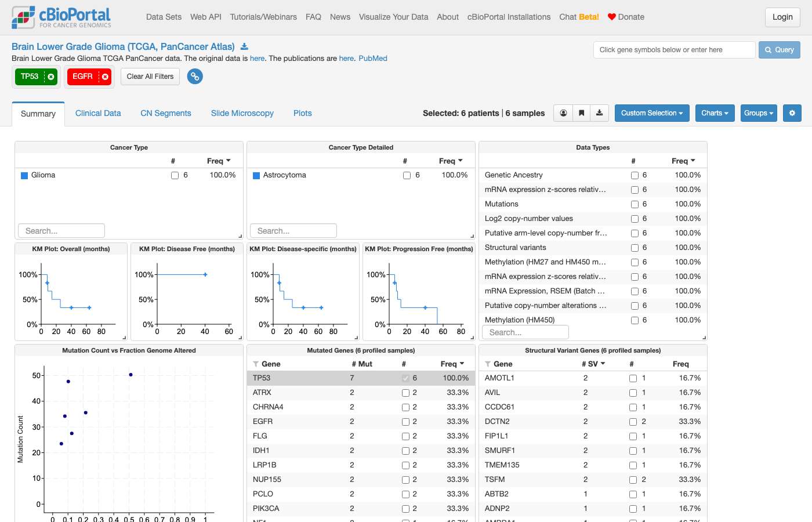Open the PubMed link
Image resolution: width=812 pixels, height=522 pixels.
[x=373, y=58]
